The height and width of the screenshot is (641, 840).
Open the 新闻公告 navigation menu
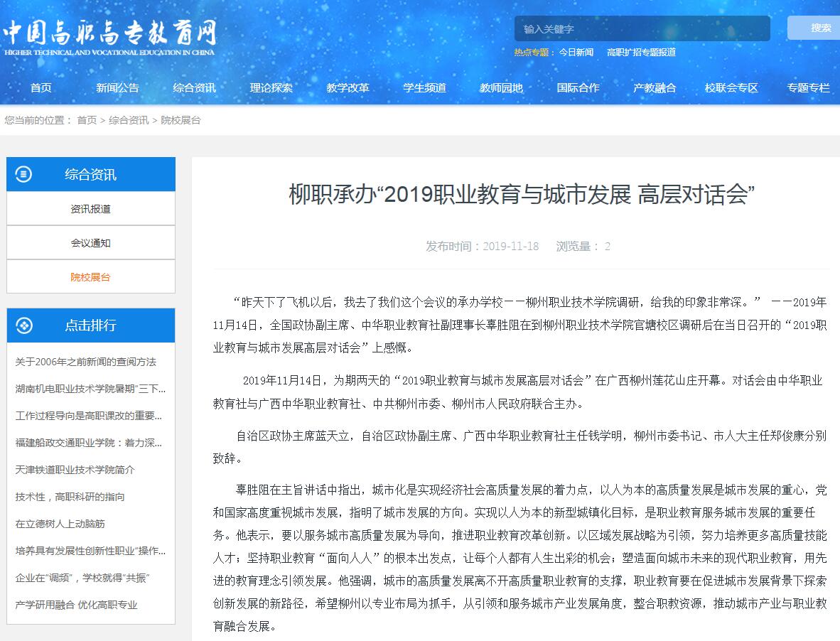tap(118, 88)
